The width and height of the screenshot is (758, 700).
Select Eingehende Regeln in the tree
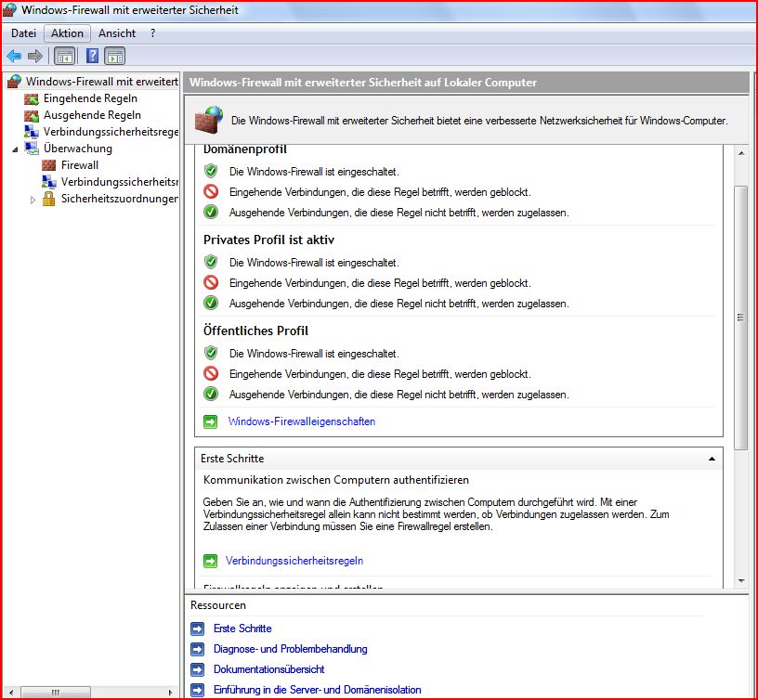pyautogui.click(x=90, y=98)
